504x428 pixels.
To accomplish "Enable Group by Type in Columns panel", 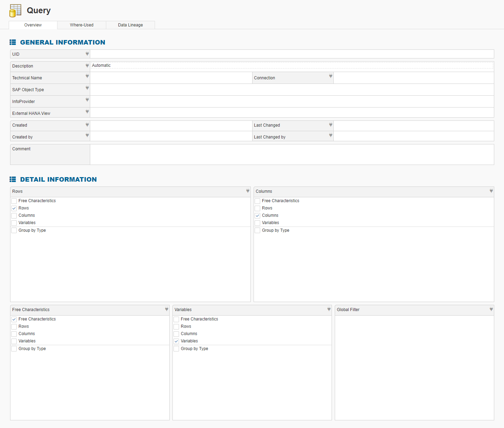I will (x=258, y=230).
